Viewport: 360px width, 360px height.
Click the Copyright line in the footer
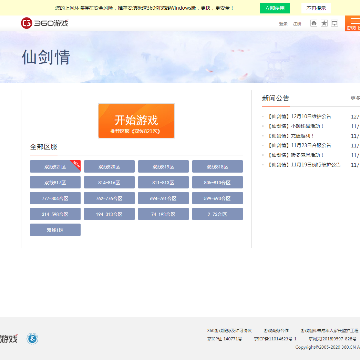pyautogui.click(x=328, y=347)
